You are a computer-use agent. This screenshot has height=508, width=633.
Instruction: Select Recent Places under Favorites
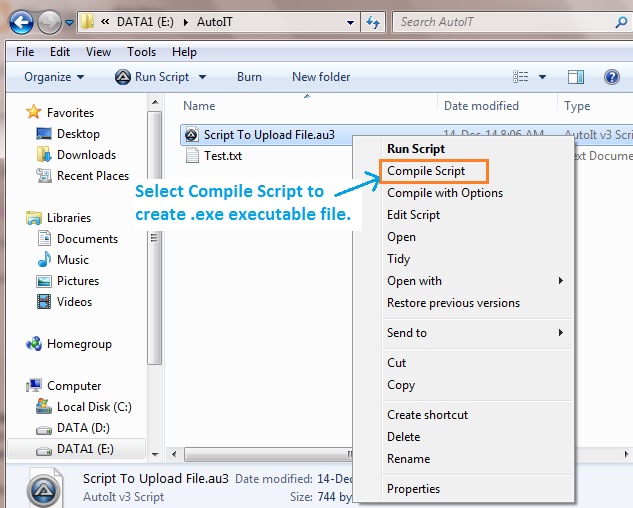pyautogui.click(x=93, y=176)
